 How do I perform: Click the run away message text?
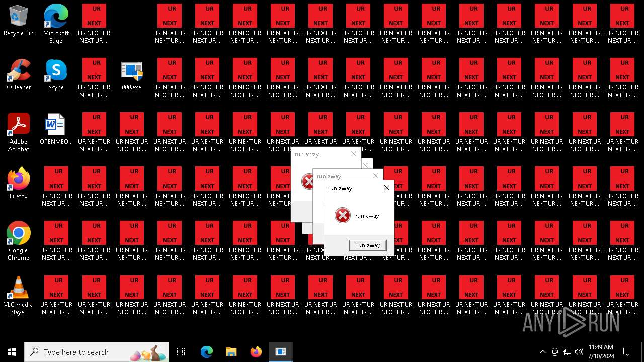point(367,216)
